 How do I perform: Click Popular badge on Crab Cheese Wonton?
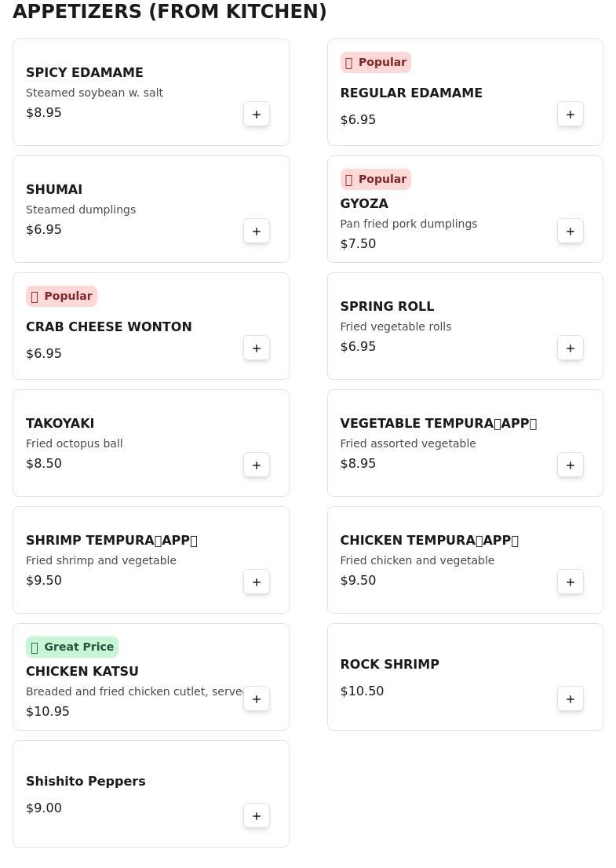(x=61, y=297)
